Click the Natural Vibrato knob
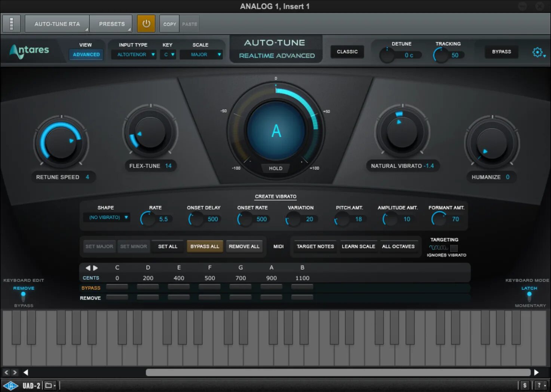 [402, 131]
